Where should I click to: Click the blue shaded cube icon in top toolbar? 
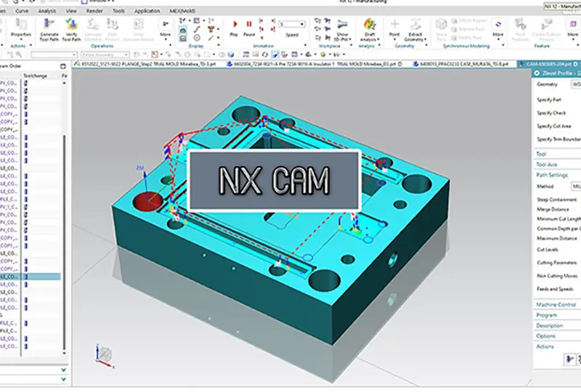(230, 55)
